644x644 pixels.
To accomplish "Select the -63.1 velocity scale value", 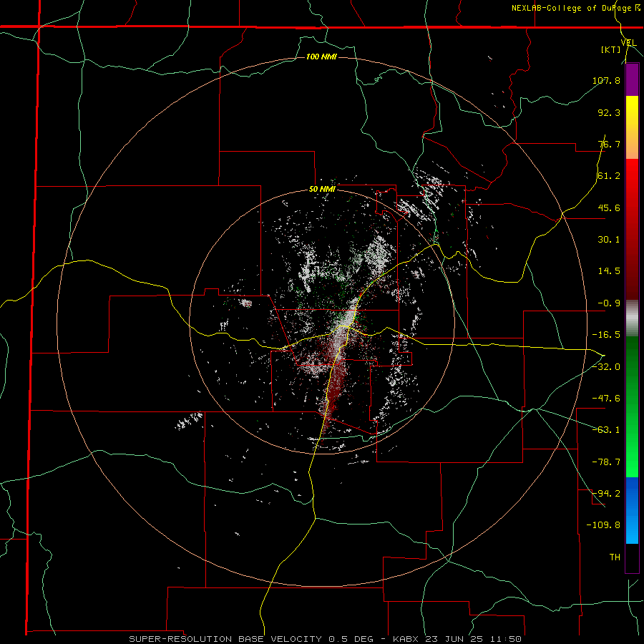I will (x=606, y=430).
